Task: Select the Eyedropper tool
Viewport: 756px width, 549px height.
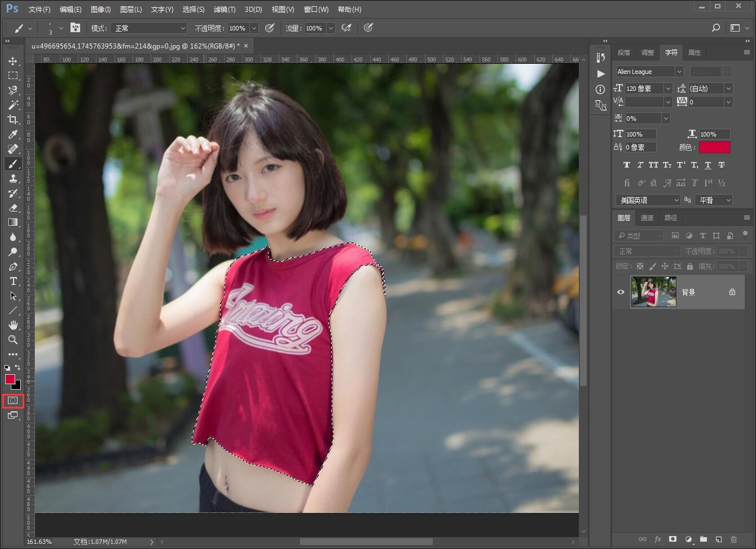Action: [x=13, y=134]
